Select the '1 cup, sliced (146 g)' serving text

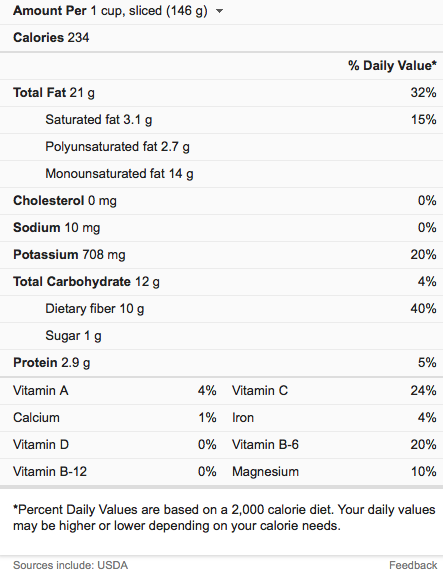click(x=149, y=11)
